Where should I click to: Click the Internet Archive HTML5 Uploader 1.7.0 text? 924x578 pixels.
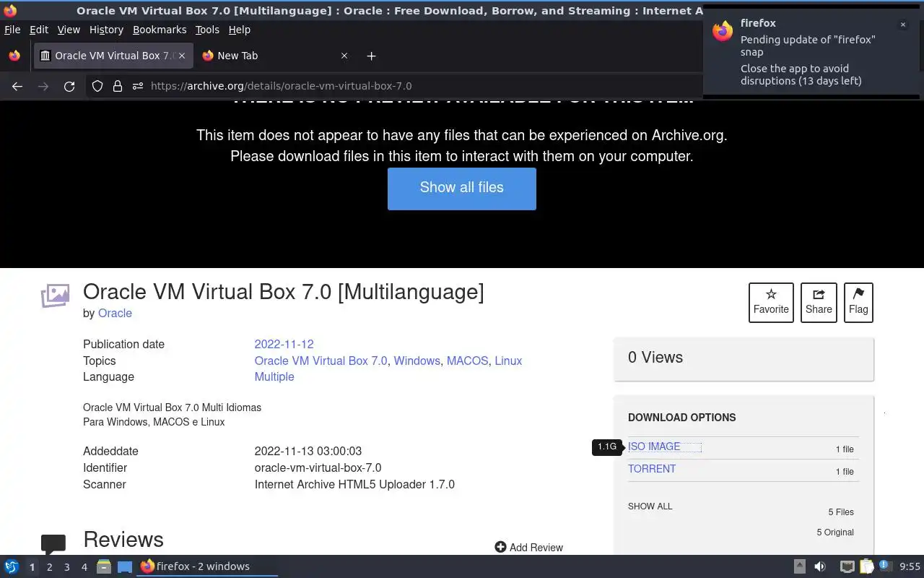click(x=354, y=485)
